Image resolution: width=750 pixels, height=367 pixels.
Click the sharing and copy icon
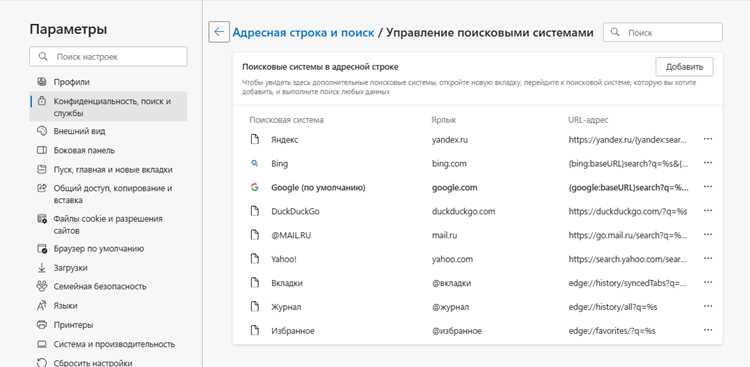tap(42, 188)
